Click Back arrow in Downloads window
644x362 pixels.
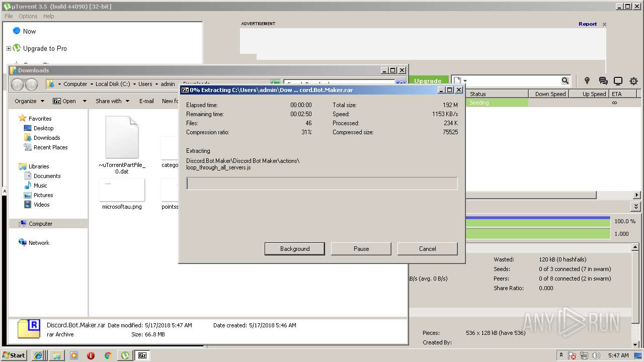(x=17, y=84)
